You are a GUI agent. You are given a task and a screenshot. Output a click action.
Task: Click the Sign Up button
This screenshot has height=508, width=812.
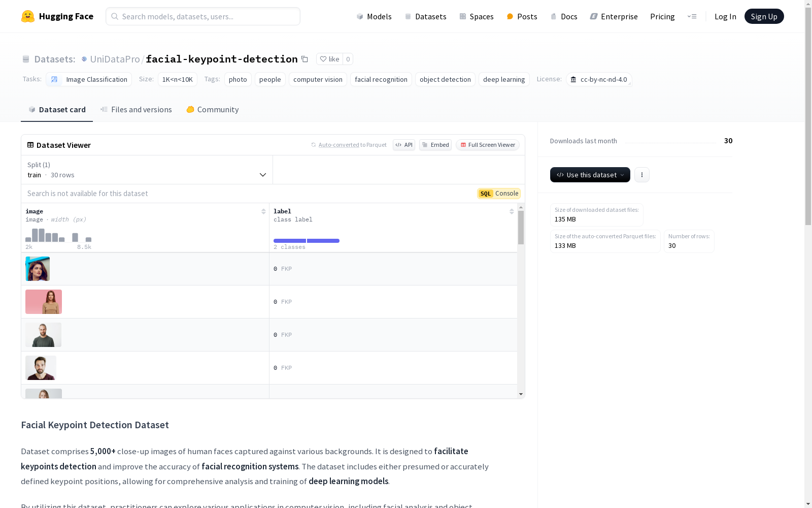[x=764, y=16]
